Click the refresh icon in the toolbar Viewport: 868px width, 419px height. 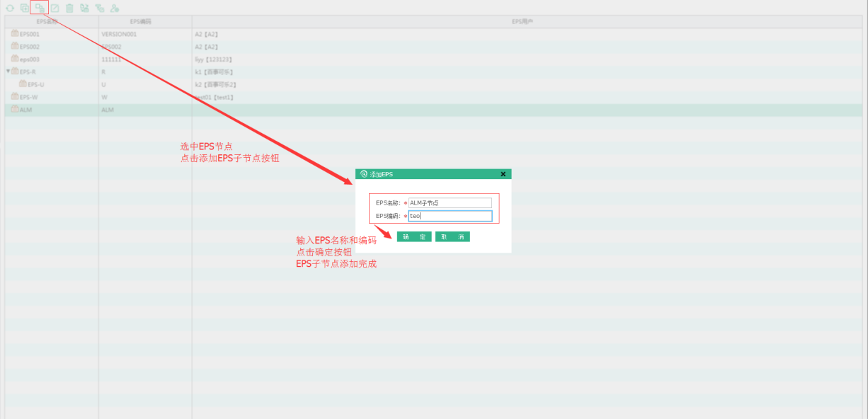(x=10, y=8)
